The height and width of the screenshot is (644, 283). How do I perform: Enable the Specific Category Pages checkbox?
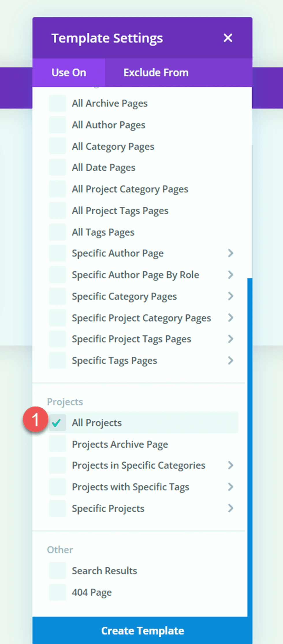pyautogui.click(x=57, y=296)
